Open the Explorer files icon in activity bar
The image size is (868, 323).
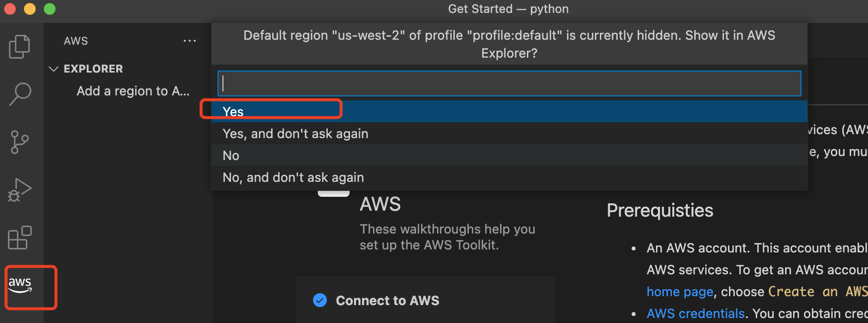pyautogui.click(x=20, y=46)
